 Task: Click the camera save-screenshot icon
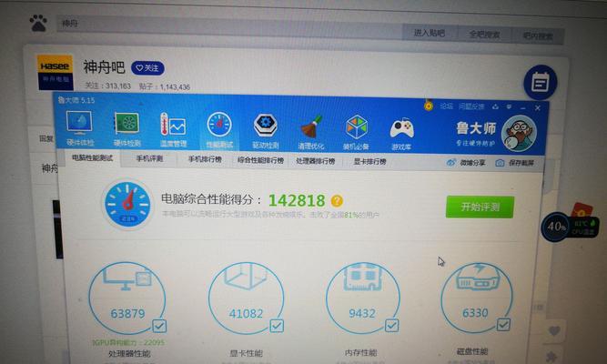(x=500, y=163)
